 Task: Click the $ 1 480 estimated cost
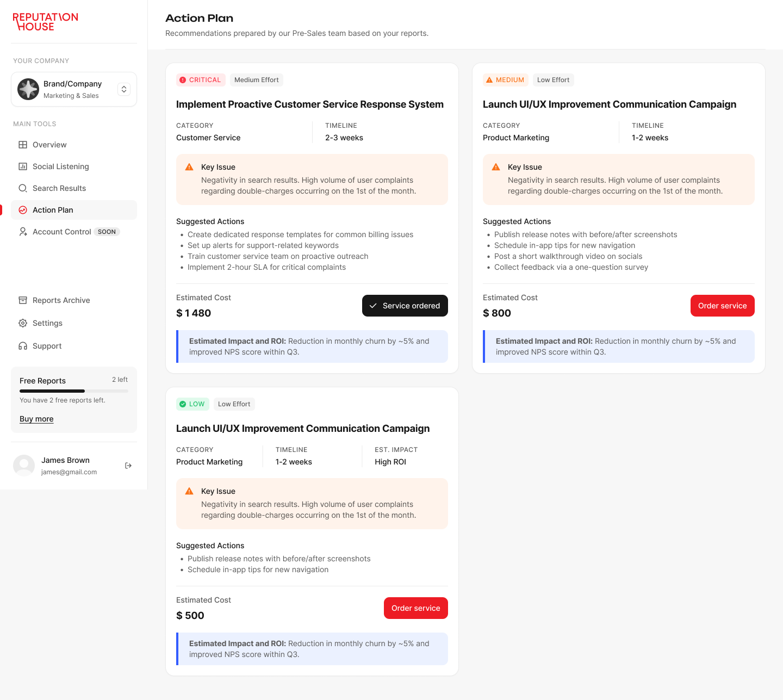(x=194, y=313)
